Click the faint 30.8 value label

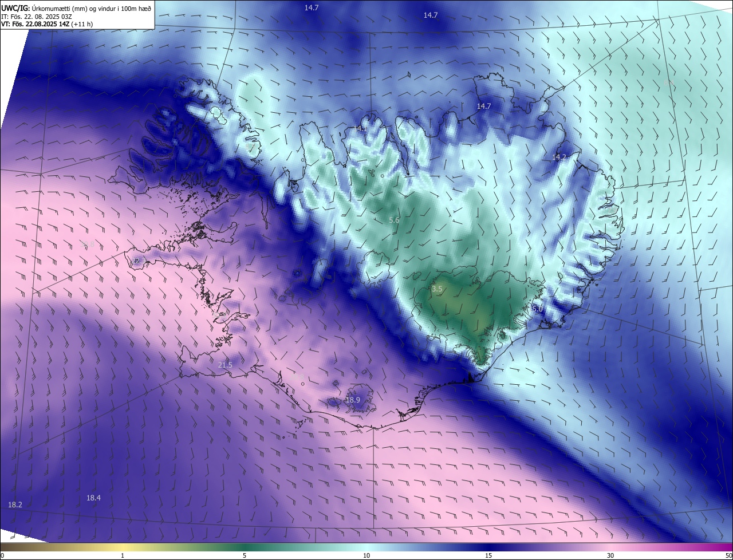pos(88,244)
